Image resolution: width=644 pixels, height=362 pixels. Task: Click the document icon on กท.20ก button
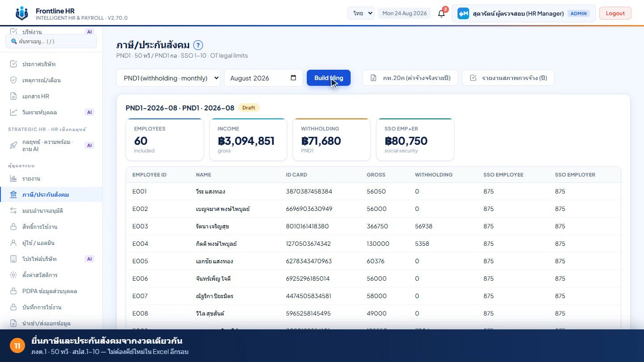(373, 78)
